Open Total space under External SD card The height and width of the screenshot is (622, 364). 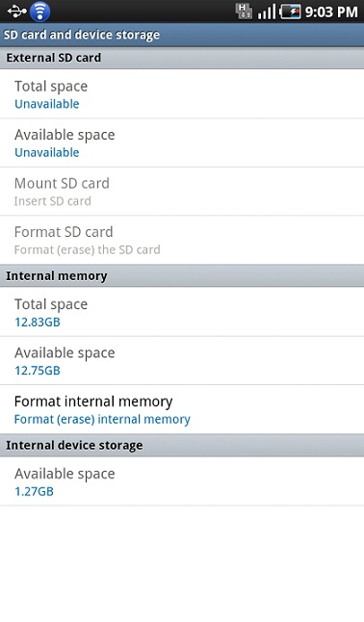[182, 94]
